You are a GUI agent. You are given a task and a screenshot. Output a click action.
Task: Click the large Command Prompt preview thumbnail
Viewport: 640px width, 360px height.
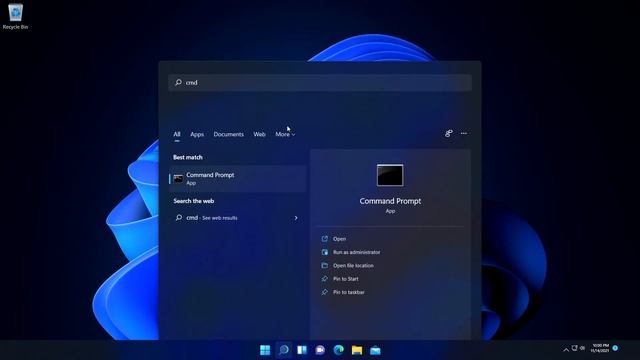pos(390,175)
